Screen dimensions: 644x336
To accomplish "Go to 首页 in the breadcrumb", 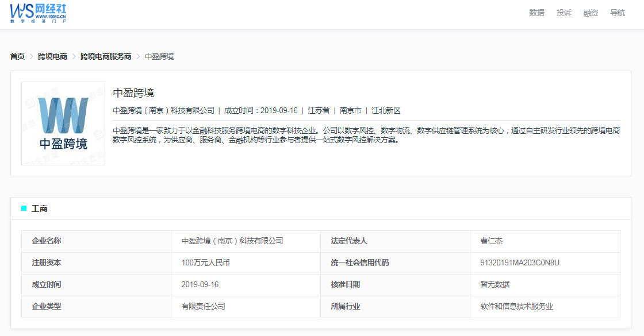I will (17, 56).
